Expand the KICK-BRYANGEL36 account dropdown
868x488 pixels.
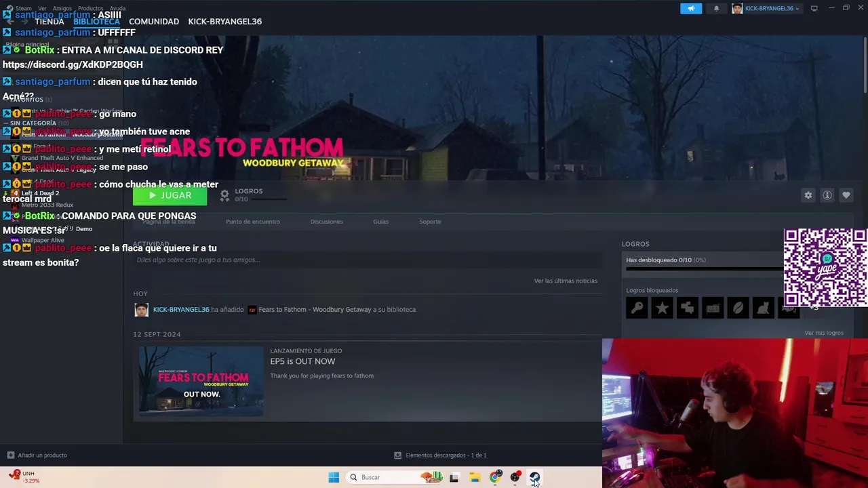(772, 8)
